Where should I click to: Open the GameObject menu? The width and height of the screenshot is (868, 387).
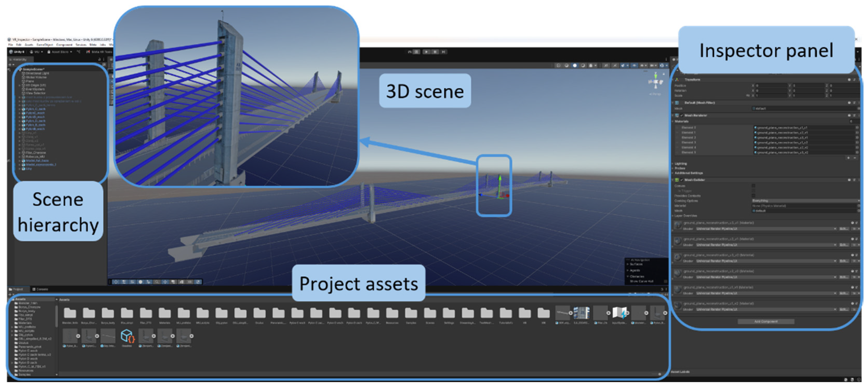44,44
